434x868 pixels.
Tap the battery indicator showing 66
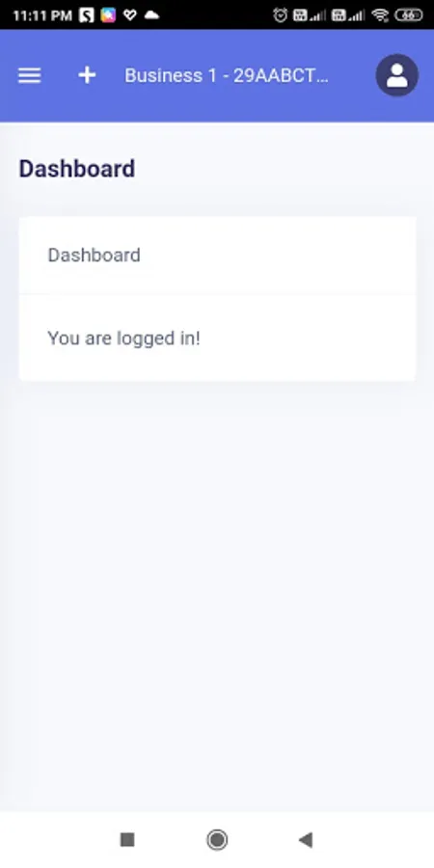tap(409, 14)
